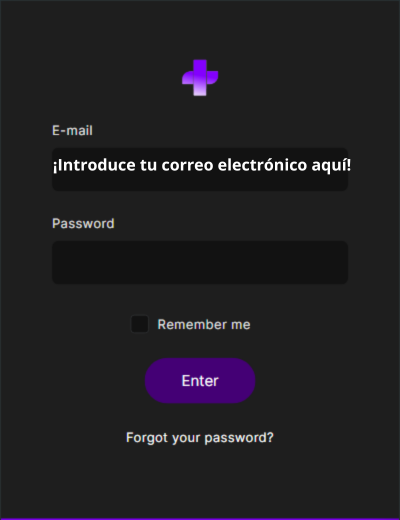Start password recovery via the Forgot link
The image size is (400, 520).
[x=200, y=438]
